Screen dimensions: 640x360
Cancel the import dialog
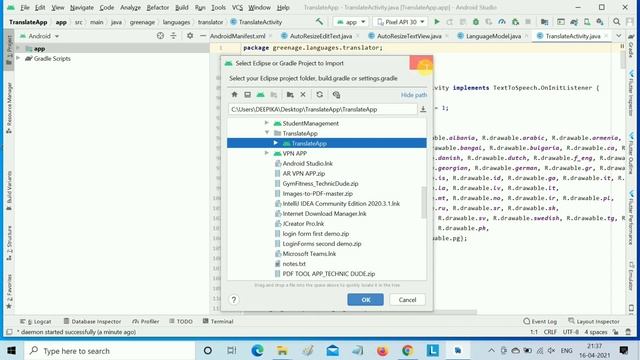407,300
